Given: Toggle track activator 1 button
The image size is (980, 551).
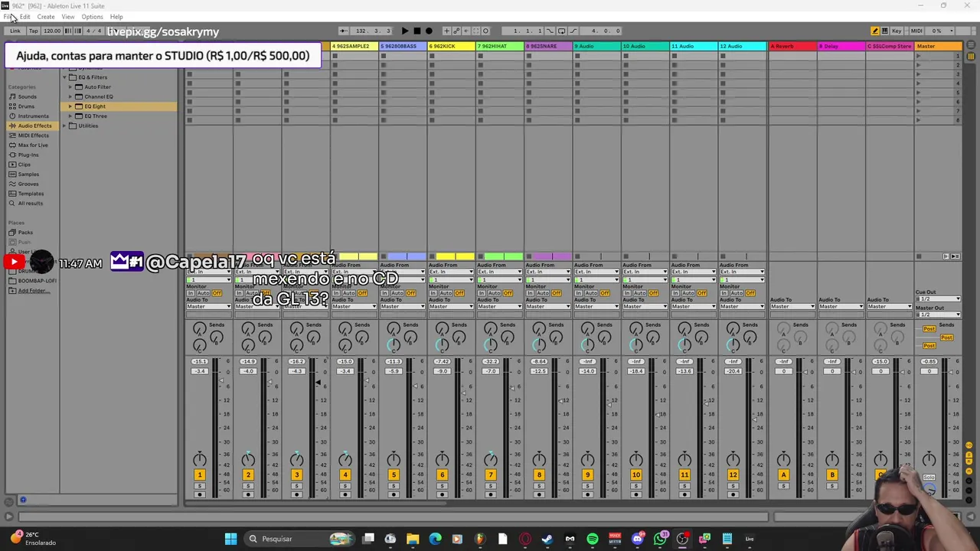Looking at the screenshot, I should coord(199,475).
